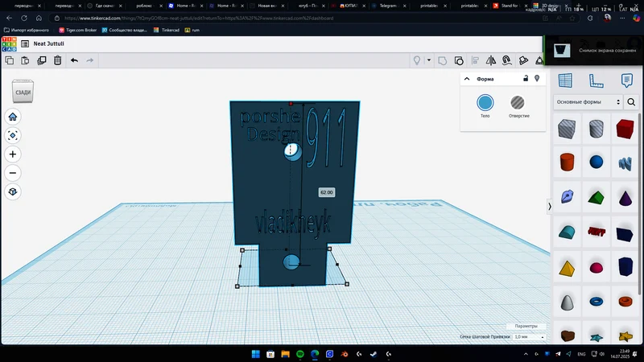Screen dimensions: 644x362
Task: Click the Copy icon in Tinkercad toolbar
Action: point(9,60)
